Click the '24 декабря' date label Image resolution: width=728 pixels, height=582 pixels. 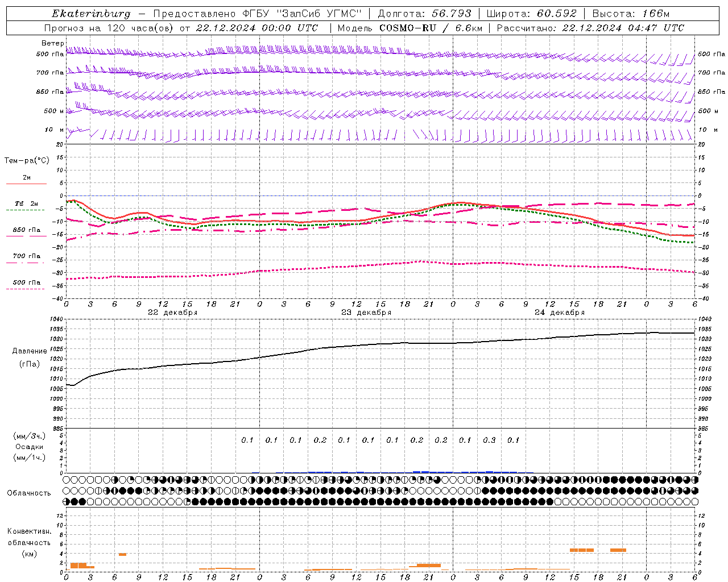[x=559, y=312]
